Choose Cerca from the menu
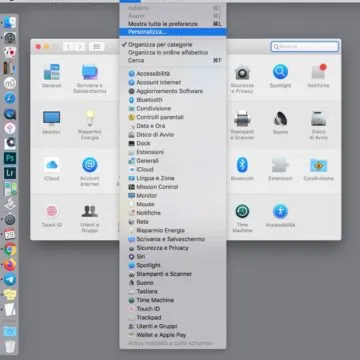360x360 pixels. tap(173, 60)
